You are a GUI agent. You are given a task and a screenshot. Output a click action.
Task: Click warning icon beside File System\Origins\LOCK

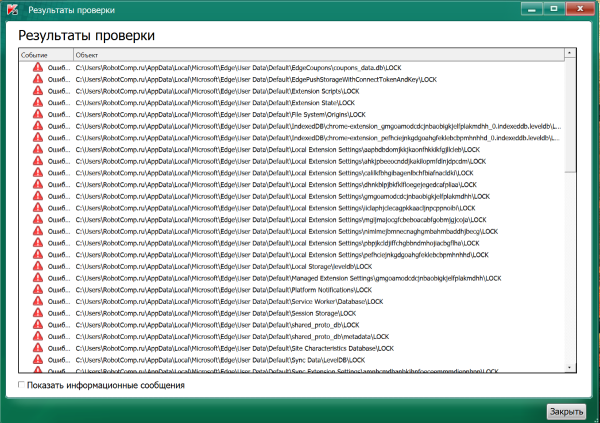[x=38, y=114]
